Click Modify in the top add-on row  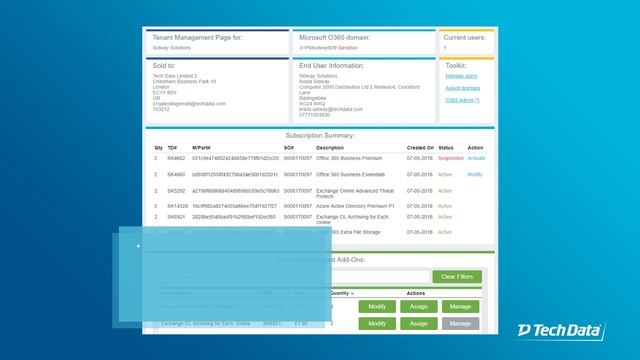pyautogui.click(x=377, y=307)
